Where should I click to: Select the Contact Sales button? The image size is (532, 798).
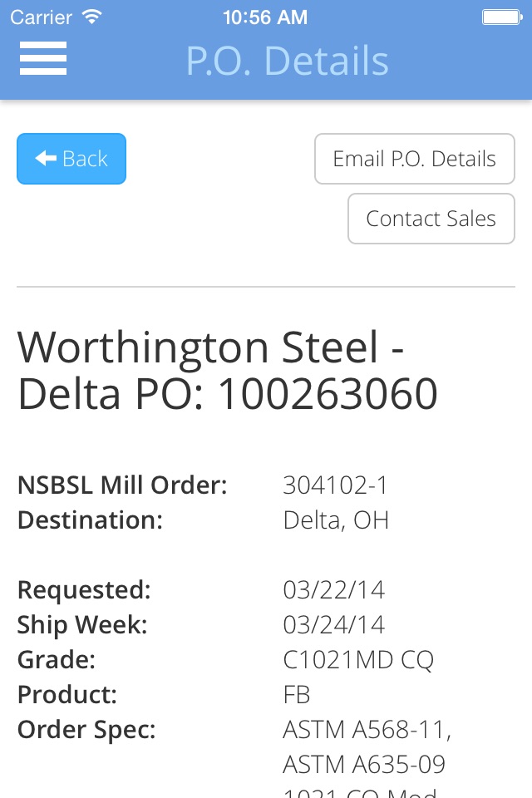click(x=431, y=219)
